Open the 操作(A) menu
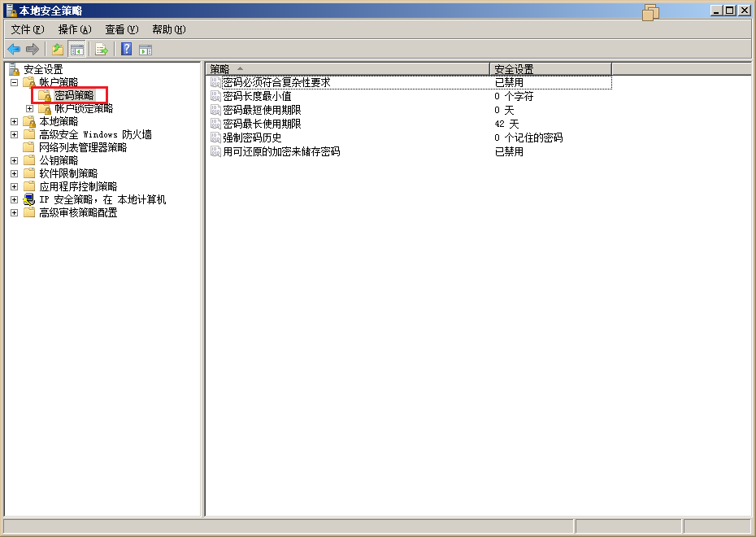756x537 pixels. click(75, 29)
